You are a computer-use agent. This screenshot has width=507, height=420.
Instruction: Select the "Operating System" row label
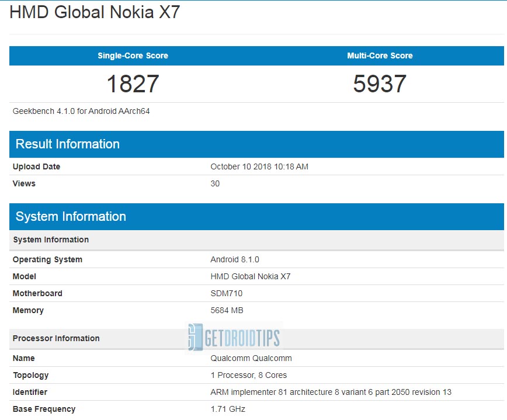pyautogui.click(x=47, y=259)
